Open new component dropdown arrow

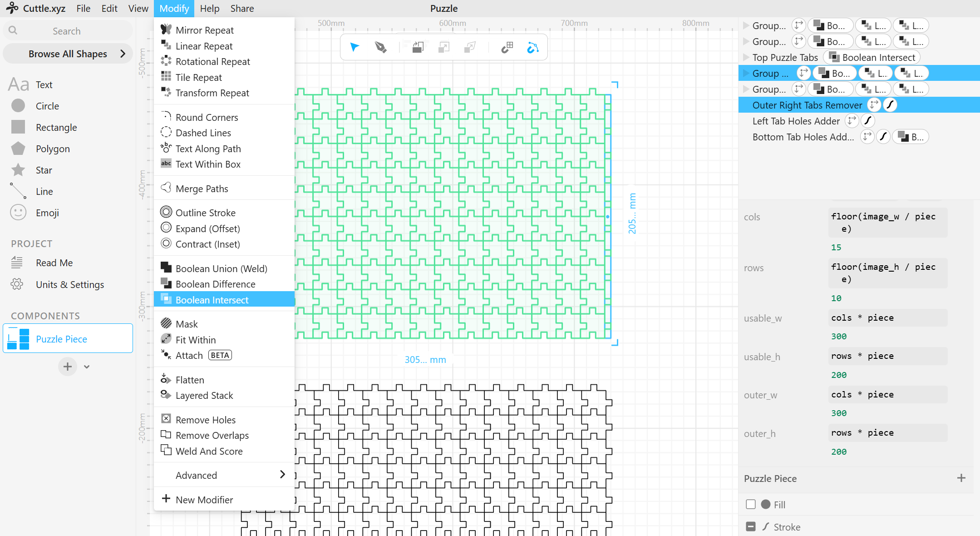pos(87,367)
